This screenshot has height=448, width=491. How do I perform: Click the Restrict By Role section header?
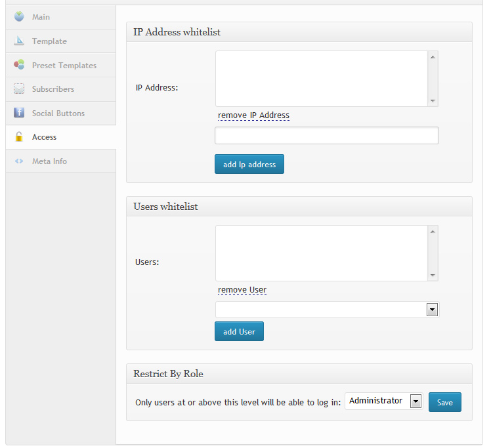(299, 374)
